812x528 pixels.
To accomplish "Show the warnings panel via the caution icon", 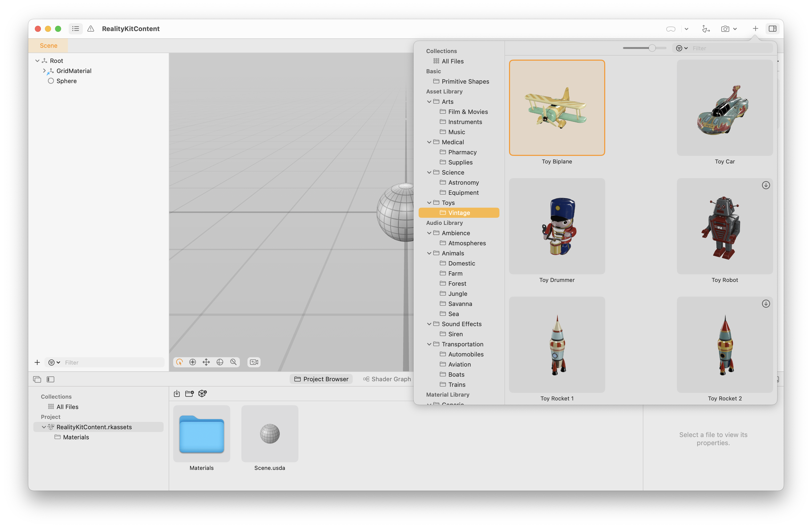I will (x=90, y=29).
